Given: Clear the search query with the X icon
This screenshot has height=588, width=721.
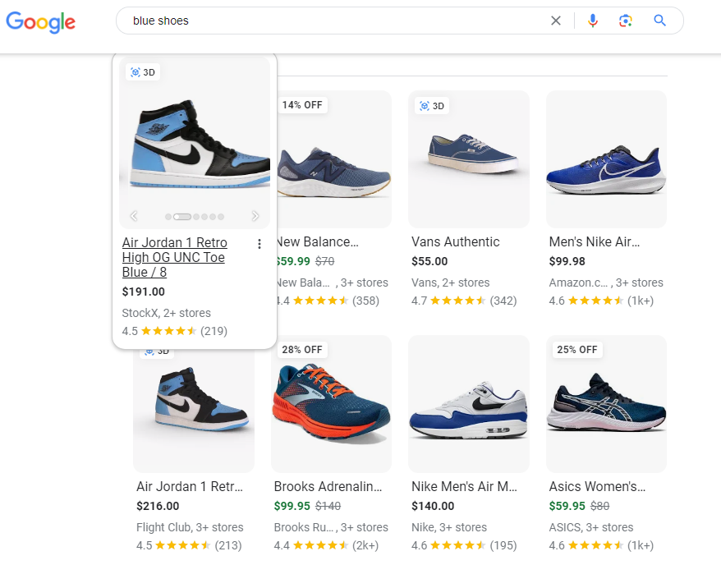Looking at the screenshot, I should (556, 21).
